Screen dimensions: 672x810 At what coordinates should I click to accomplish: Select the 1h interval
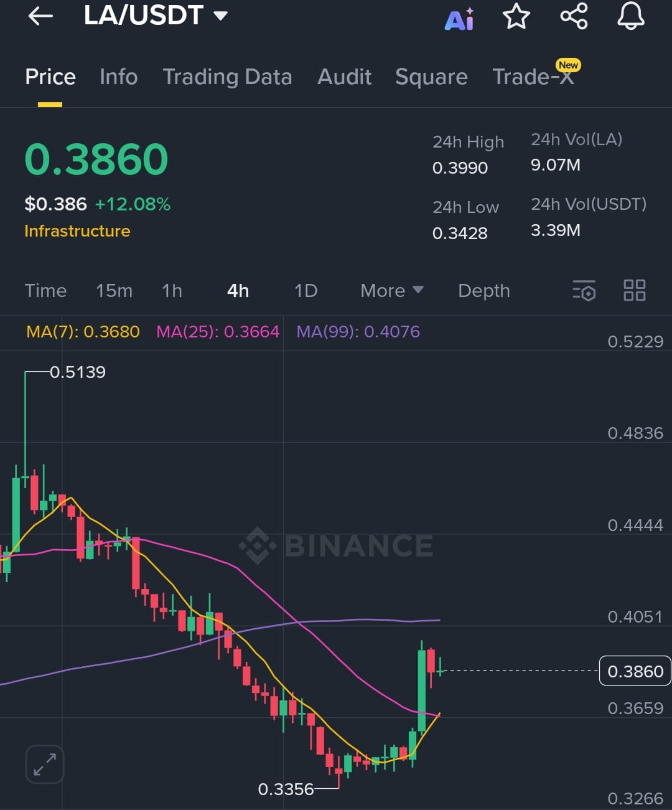tap(172, 290)
